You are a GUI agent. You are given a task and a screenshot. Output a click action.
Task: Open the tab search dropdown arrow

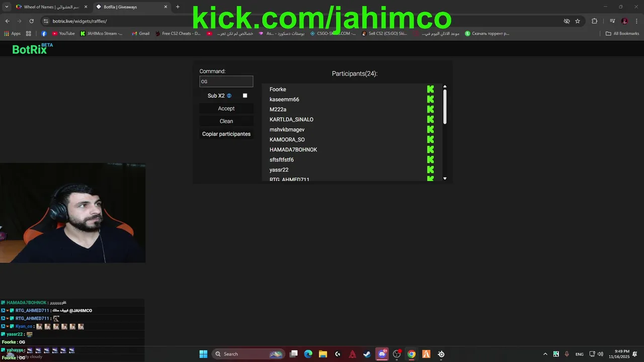tap(7, 7)
